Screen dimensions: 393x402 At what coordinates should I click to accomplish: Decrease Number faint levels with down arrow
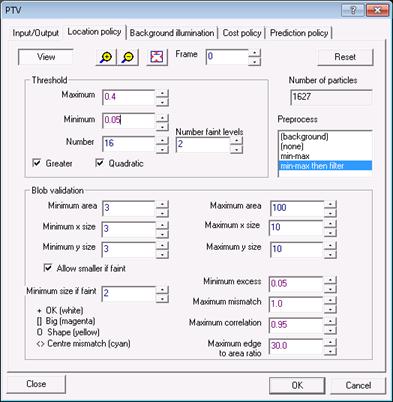coord(236,149)
